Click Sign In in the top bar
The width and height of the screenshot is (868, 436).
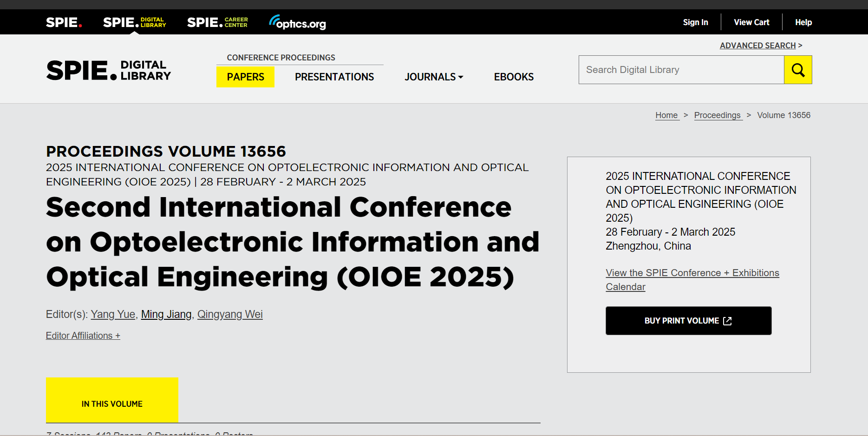pos(695,22)
